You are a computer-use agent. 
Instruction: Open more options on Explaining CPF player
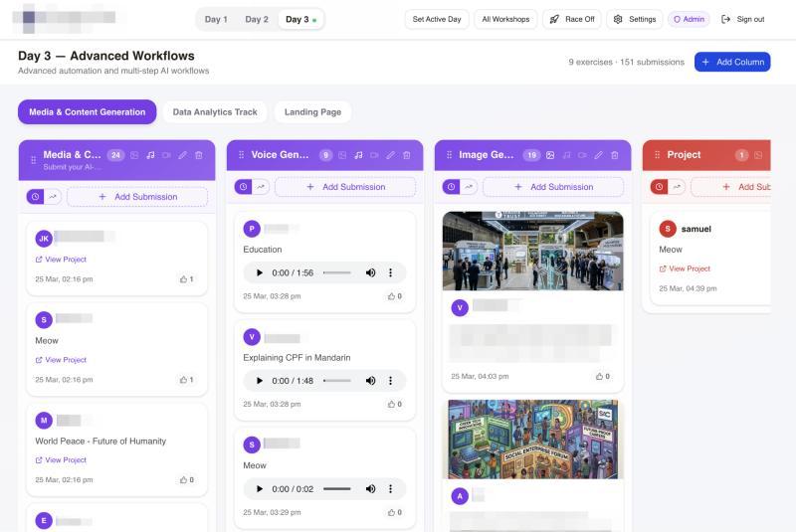tap(390, 381)
